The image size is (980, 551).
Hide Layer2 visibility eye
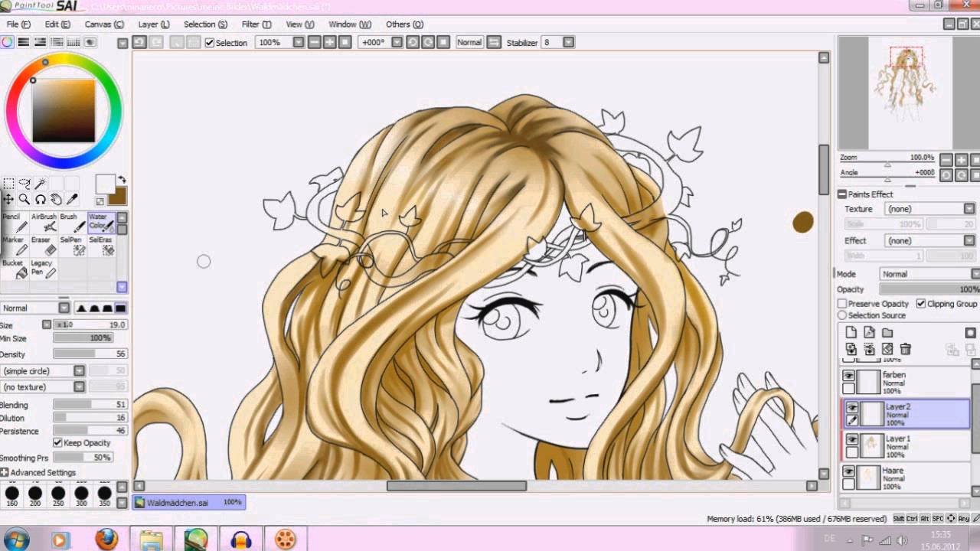851,408
